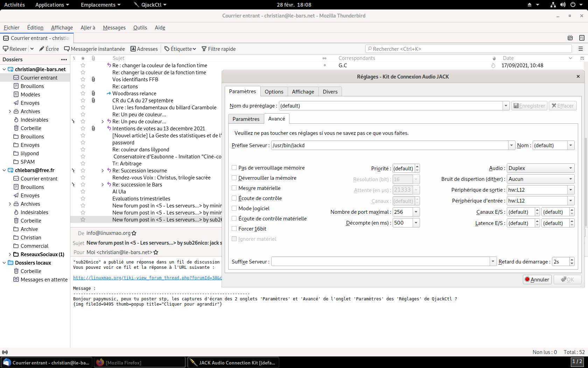
Task: Open the Envoyés sent folder under chlebars@free.fr
Action: pyautogui.click(x=30, y=196)
